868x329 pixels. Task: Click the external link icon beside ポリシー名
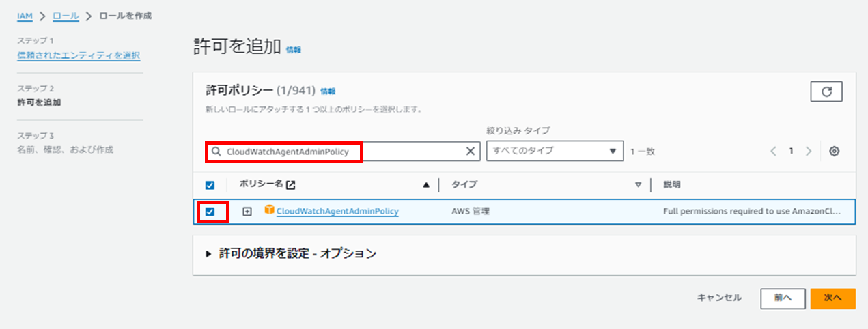click(291, 184)
